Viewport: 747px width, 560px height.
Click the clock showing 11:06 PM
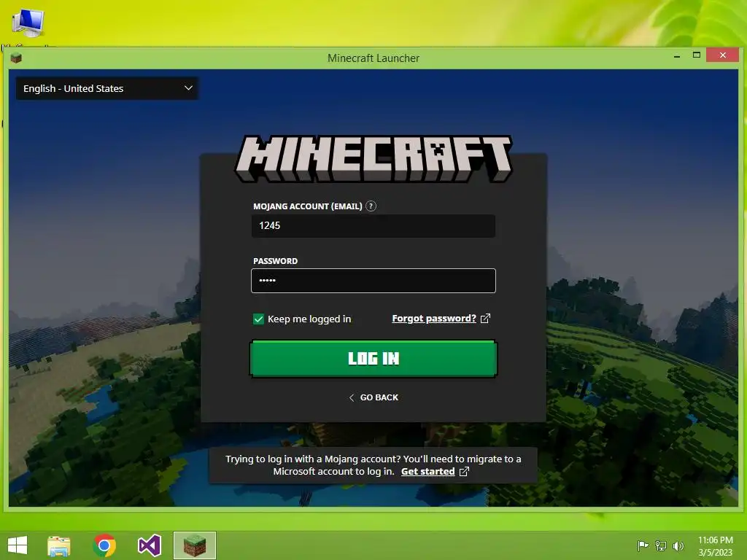[x=715, y=540]
